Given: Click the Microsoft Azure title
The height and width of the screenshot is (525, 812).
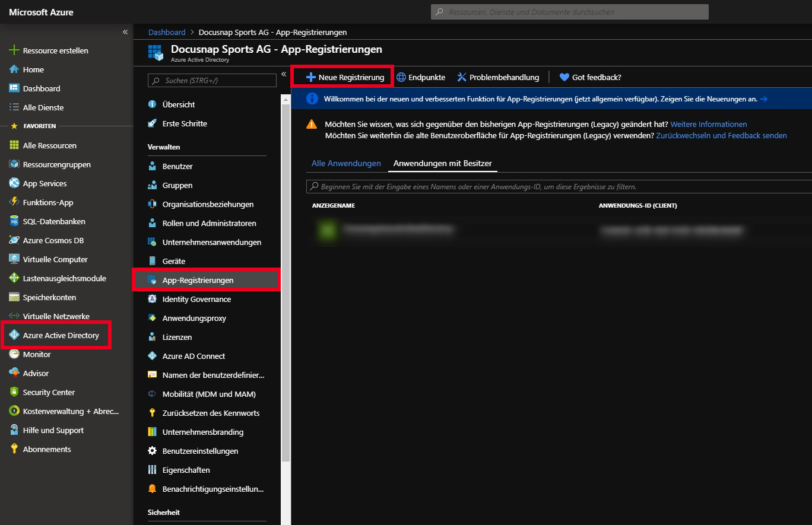Looking at the screenshot, I should 41,12.
